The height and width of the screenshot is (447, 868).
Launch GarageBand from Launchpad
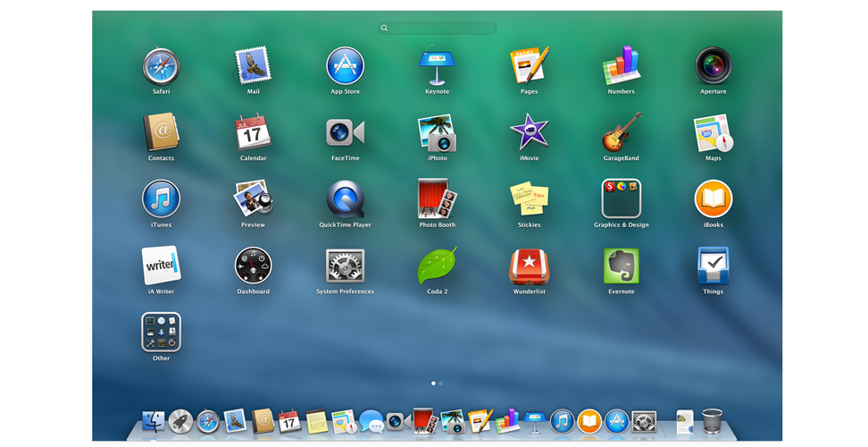[621, 132]
